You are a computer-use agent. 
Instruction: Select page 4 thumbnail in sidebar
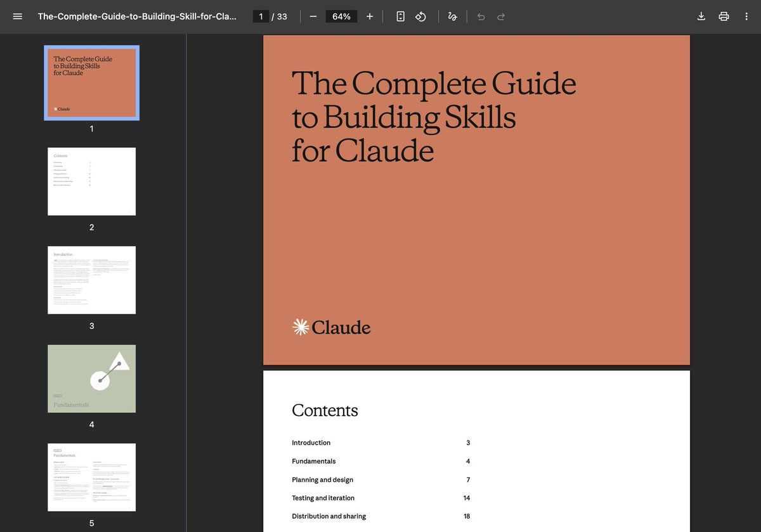click(91, 377)
